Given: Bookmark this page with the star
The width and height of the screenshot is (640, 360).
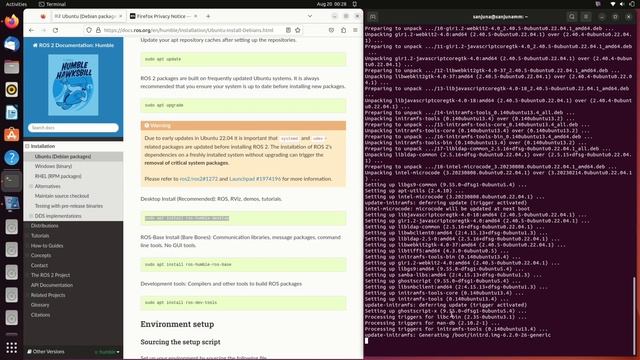Looking at the screenshot, I should click(x=298, y=30).
